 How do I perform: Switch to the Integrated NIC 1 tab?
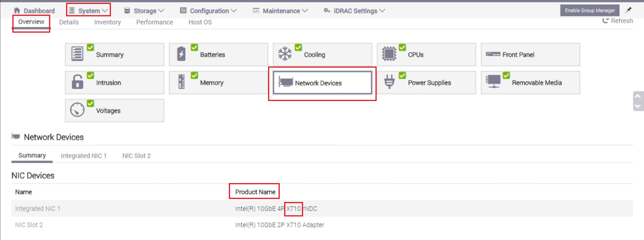pos(84,156)
